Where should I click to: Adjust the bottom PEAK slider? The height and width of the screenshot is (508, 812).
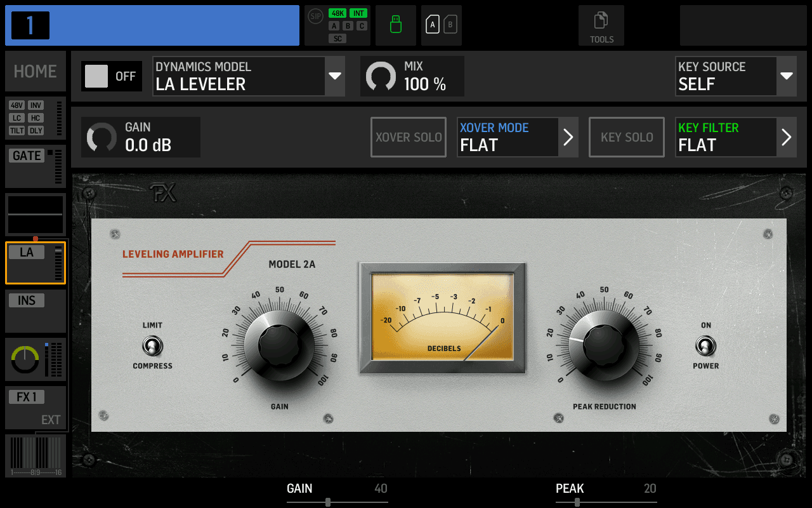coord(606,502)
